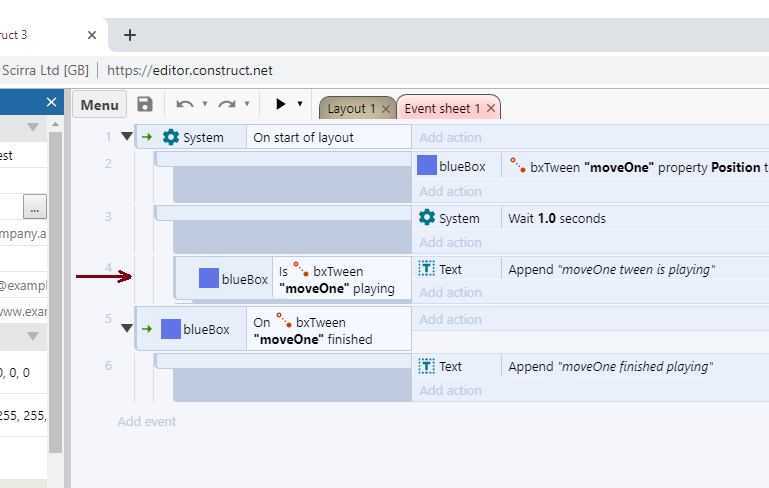Click the browser address bar URL
769x488 pixels.
(x=190, y=70)
